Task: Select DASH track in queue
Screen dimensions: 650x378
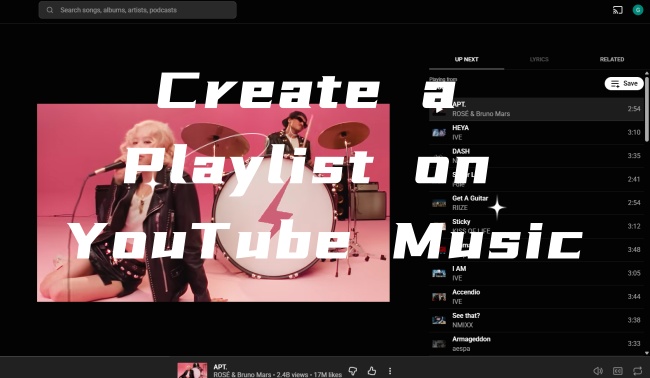Action: [536, 156]
